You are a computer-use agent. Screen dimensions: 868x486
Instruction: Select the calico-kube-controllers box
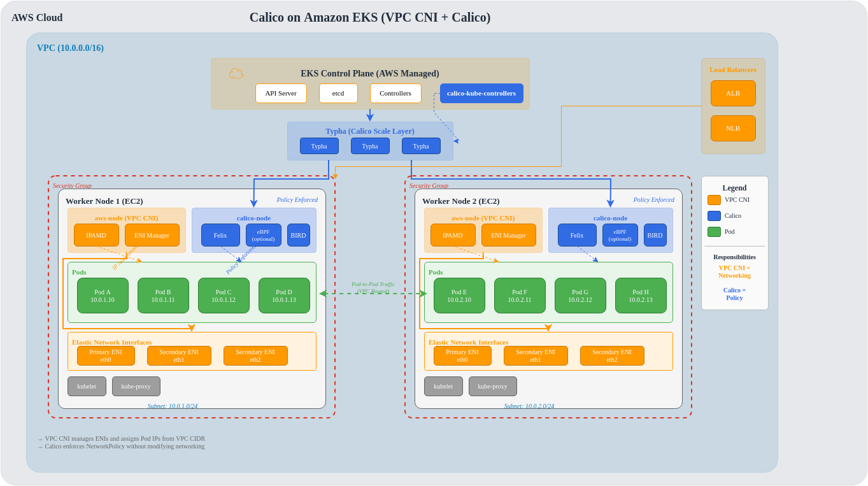pos(481,94)
